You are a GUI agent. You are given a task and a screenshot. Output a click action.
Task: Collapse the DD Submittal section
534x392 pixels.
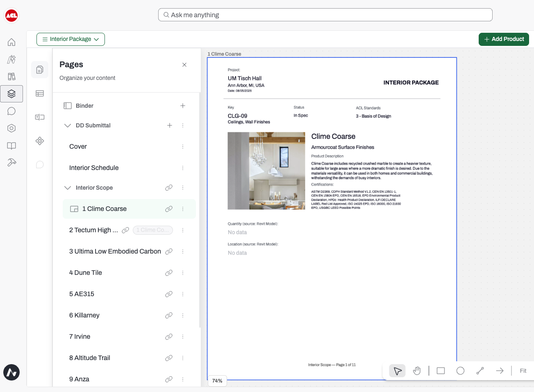click(68, 125)
